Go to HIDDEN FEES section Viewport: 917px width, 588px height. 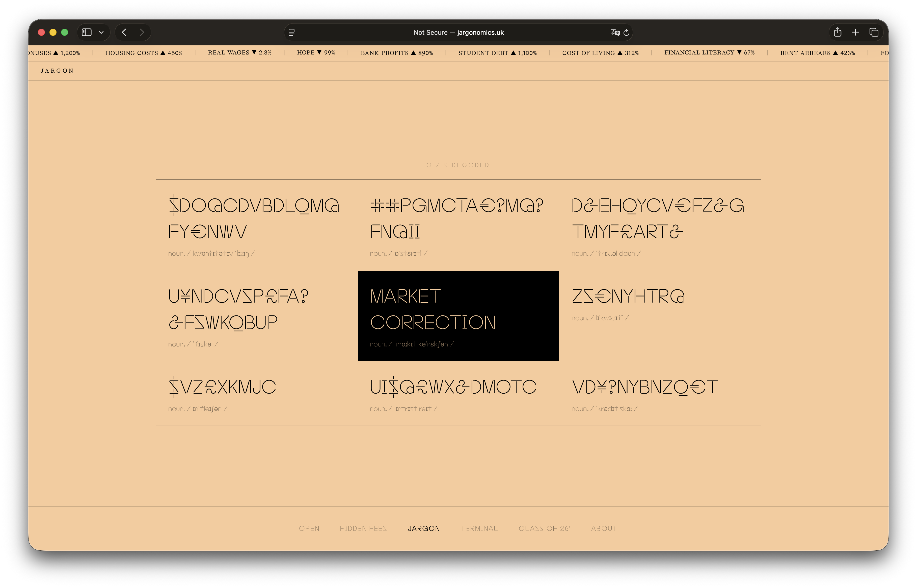point(363,528)
